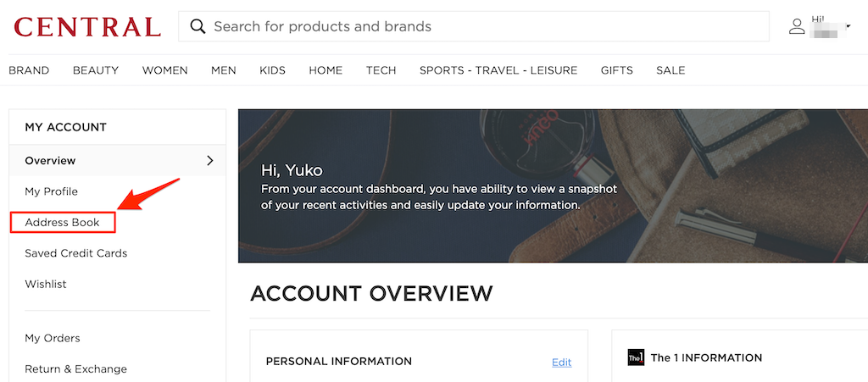The width and height of the screenshot is (868, 382).
Task: Go to the TECH category
Action: [381, 70]
